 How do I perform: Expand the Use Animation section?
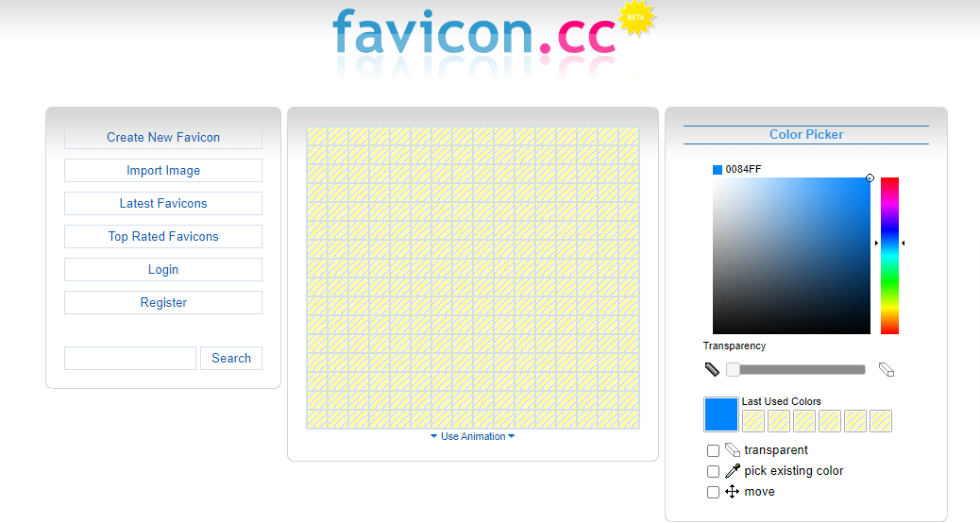click(x=473, y=436)
